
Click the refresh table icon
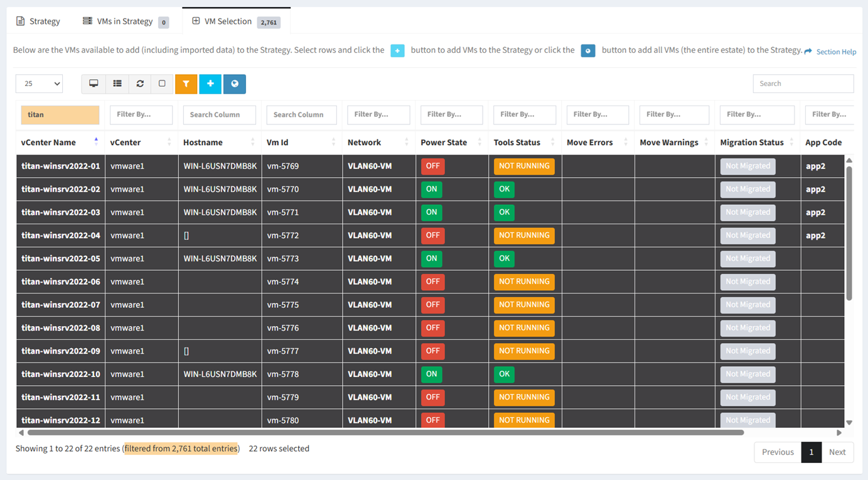coord(140,84)
